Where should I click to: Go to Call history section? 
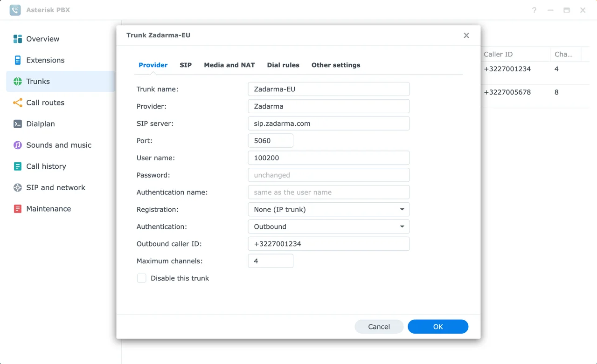coord(61,166)
